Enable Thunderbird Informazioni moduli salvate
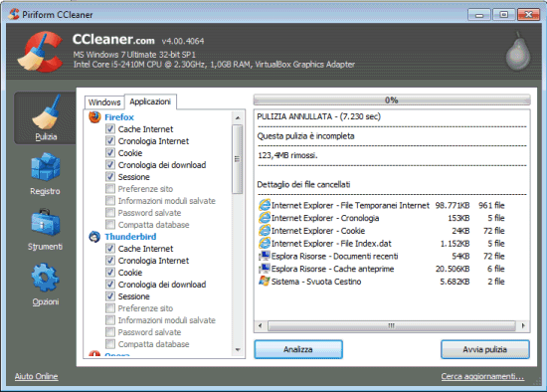Screen dimensions: 547x392 pos(110,319)
